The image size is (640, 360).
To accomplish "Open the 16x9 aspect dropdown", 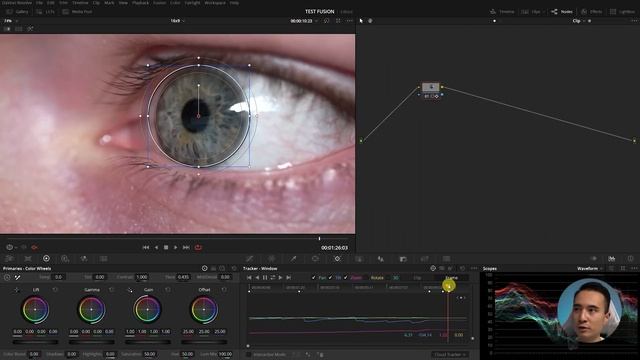I will coord(177,21).
